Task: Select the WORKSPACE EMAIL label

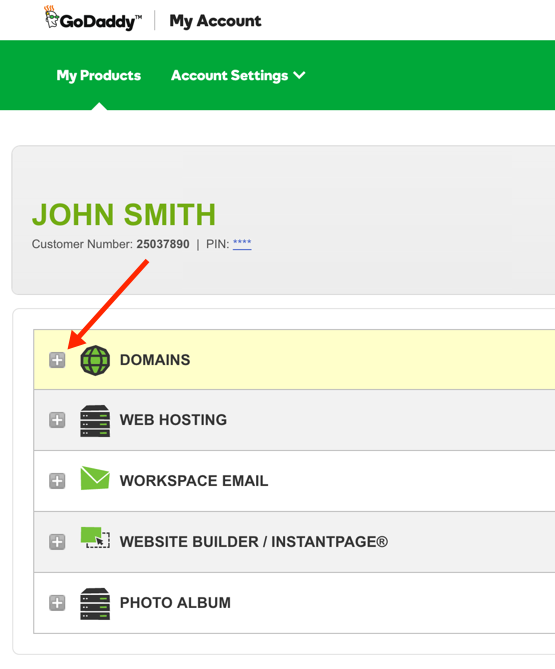Action: click(x=194, y=481)
